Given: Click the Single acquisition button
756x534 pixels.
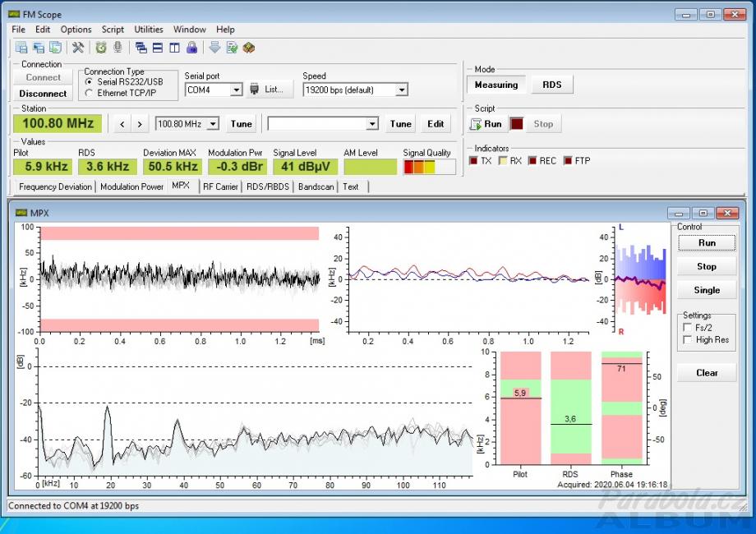Looking at the screenshot, I should [x=707, y=290].
